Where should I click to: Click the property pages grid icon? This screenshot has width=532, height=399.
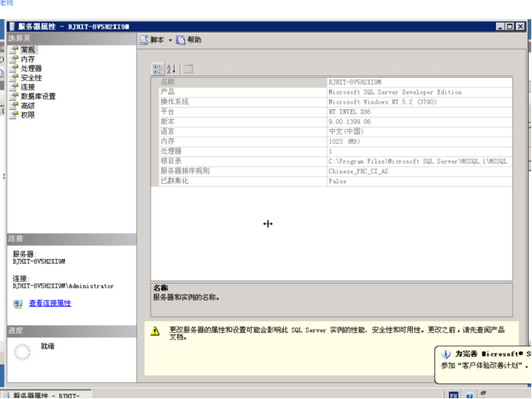[188, 69]
